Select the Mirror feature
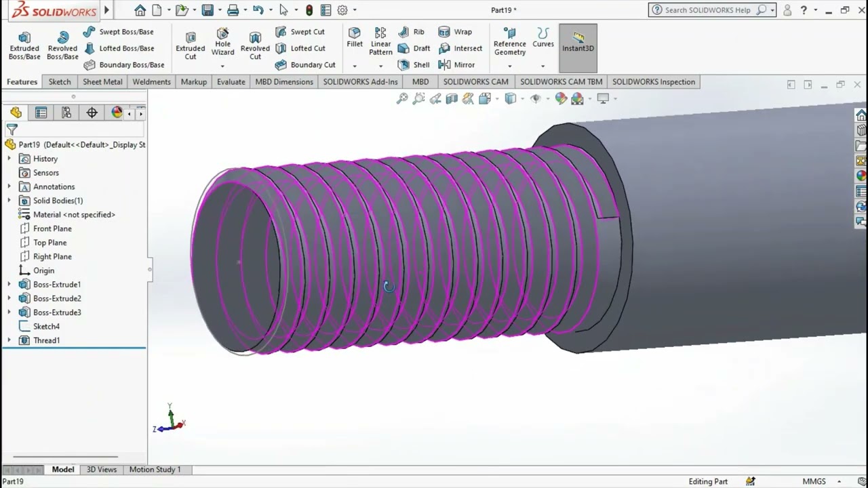The height and width of the screenshot is (488, 868). [x=456, y=65]
